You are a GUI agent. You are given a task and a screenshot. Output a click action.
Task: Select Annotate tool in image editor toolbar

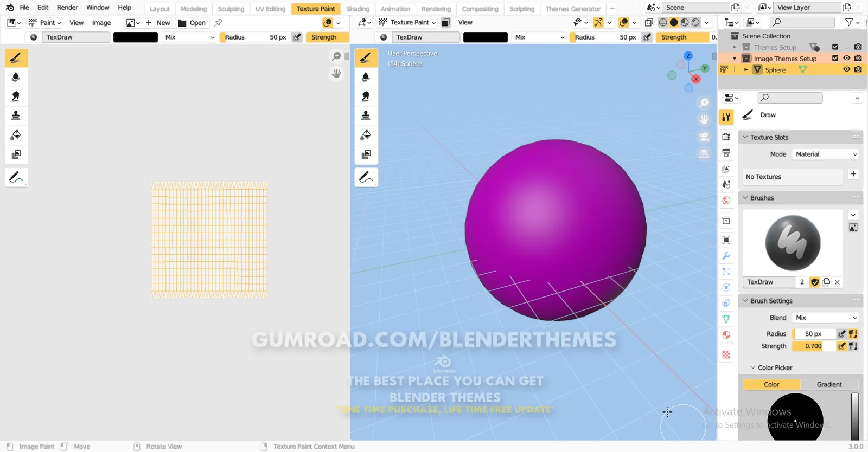click(x=16, y=177)
